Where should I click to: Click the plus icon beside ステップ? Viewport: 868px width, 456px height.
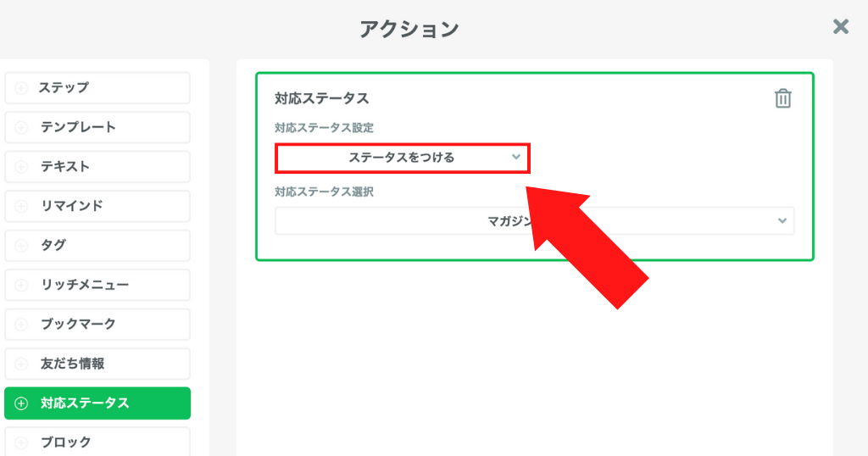[x=21, y=88]
